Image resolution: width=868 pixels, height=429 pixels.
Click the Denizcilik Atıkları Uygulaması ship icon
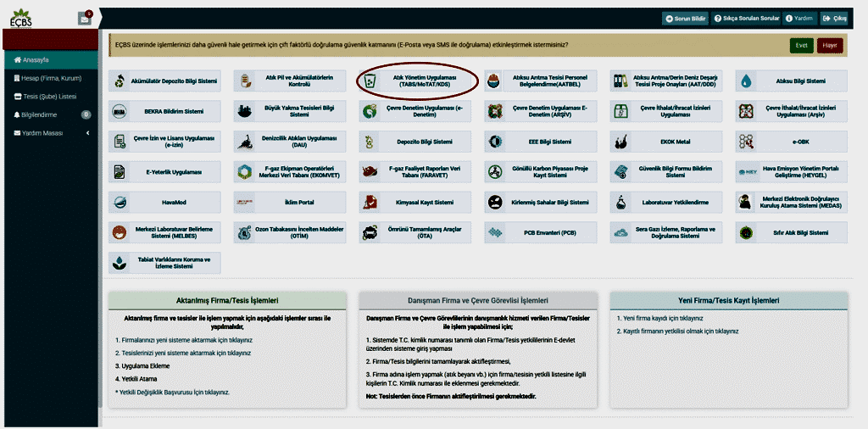click(244, 141)
